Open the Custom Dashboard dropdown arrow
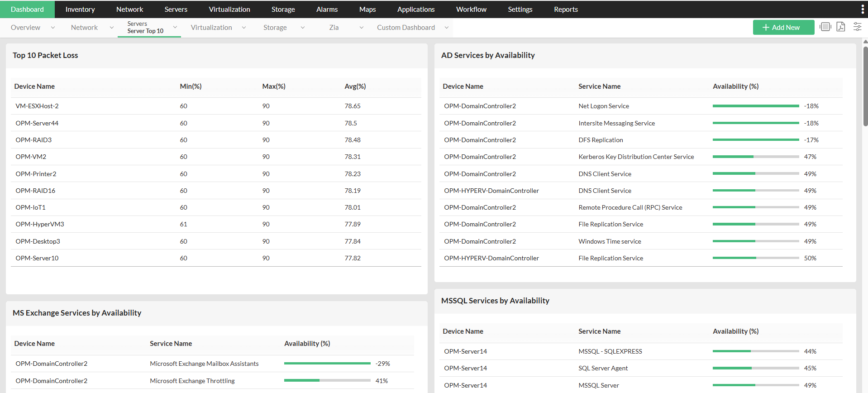 pyautogui.click(x=447, y=28)
